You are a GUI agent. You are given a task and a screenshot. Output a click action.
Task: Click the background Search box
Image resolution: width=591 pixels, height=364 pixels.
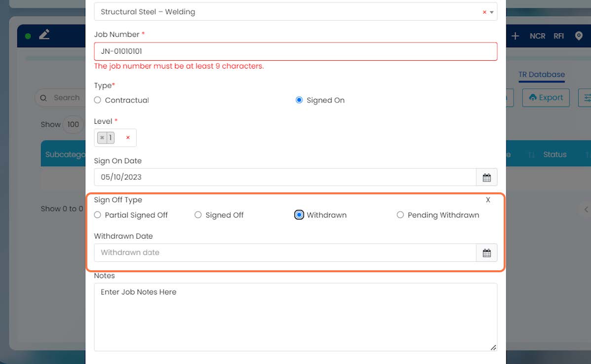coord(60,98)
